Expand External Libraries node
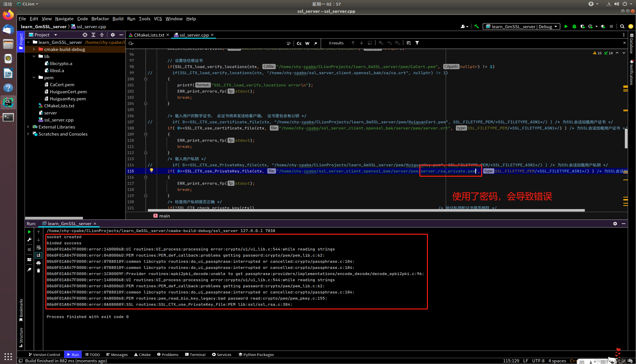This screenshot has width=636, height=364. click(28, 127)
